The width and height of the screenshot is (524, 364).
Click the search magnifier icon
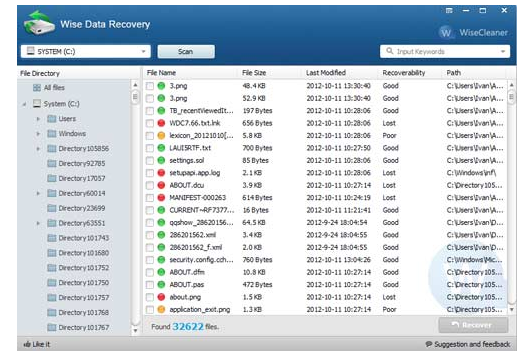coord(389,51)
